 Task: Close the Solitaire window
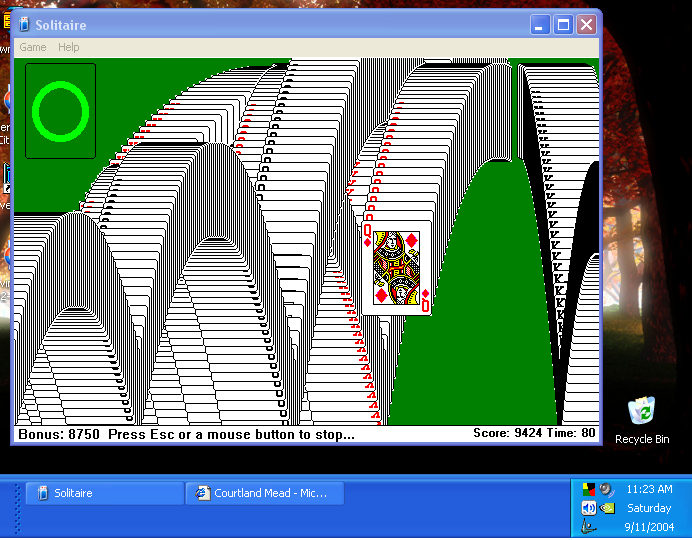pos(586,25)
